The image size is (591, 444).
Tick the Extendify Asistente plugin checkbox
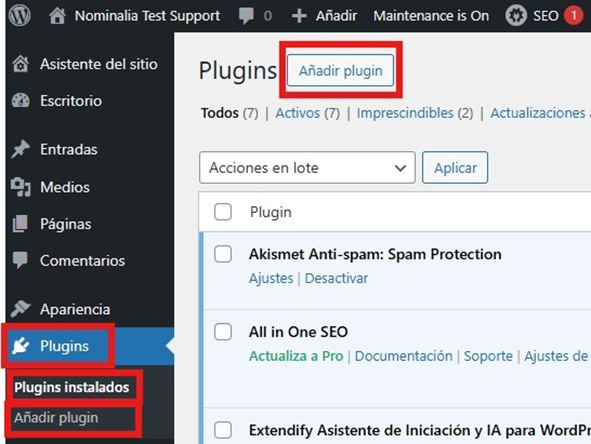(x=223, y=430)
